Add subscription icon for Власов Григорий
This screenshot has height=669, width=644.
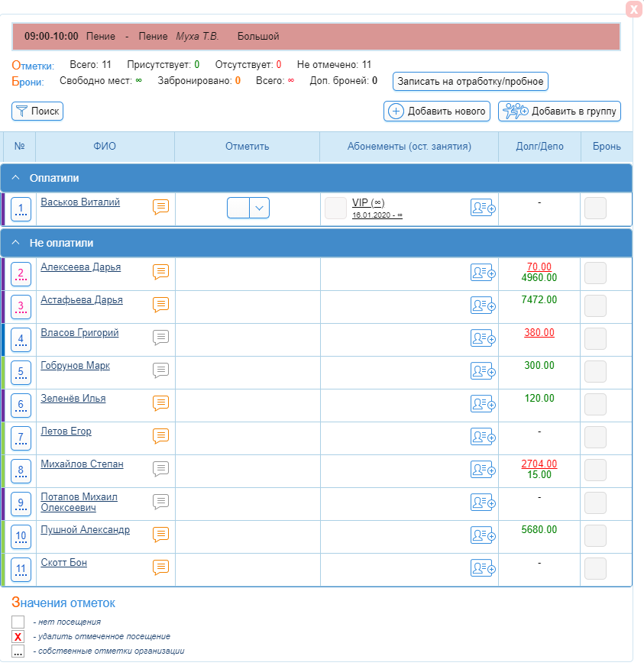[483, 338]
